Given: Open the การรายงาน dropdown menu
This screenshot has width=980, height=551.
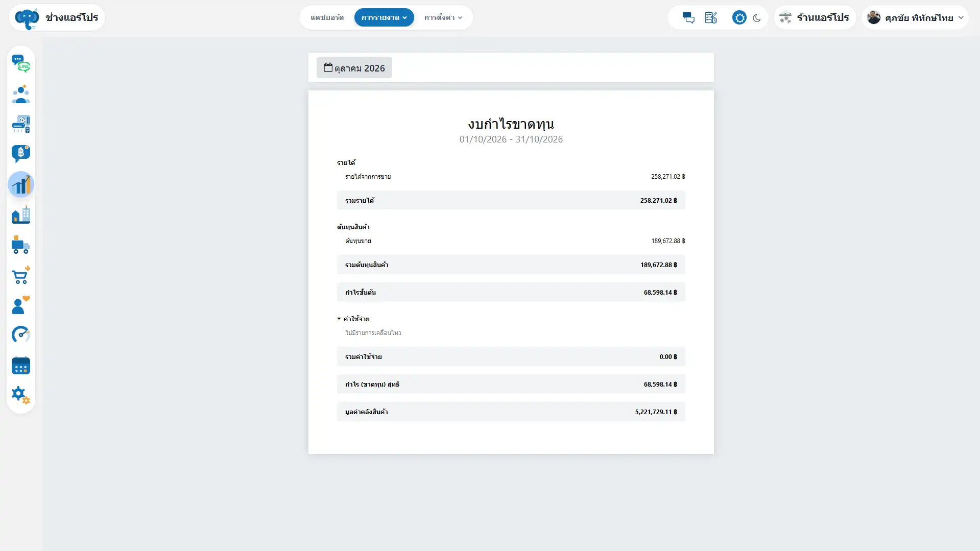Looking at the screenshot, I should pyautogui.click(x=384, y=17).
